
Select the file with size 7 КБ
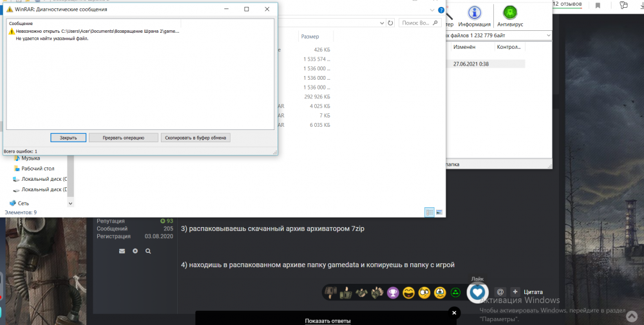point(325,116)
